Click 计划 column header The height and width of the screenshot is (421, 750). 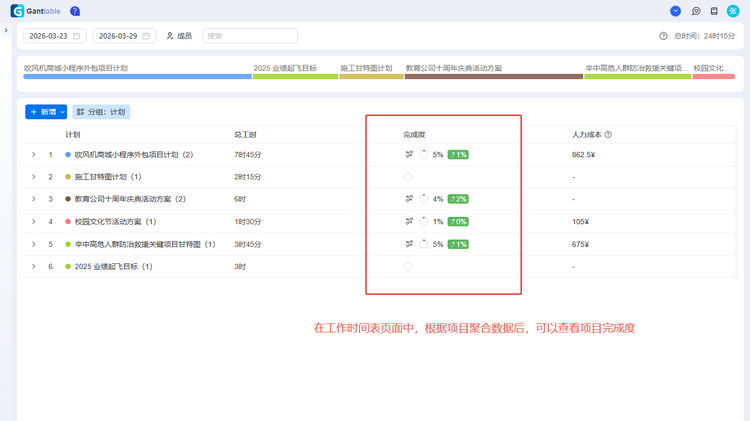pyautogui.click(x=73, y=134)
